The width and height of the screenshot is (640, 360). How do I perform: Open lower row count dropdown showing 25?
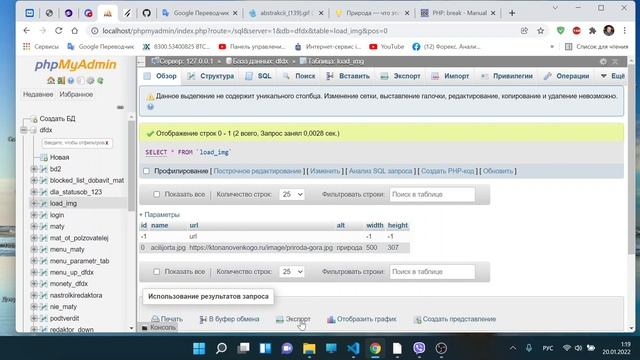pos(292,271)
